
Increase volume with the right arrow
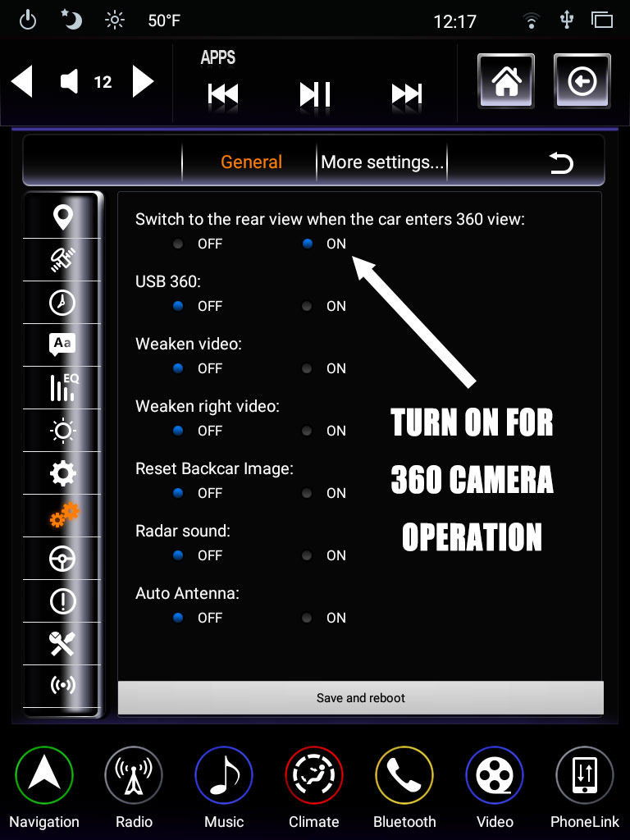143,81
